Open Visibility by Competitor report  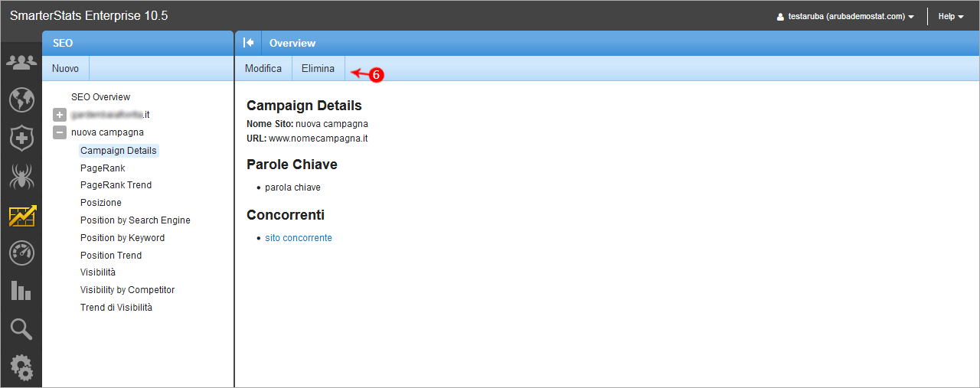[x=127, y=290]
